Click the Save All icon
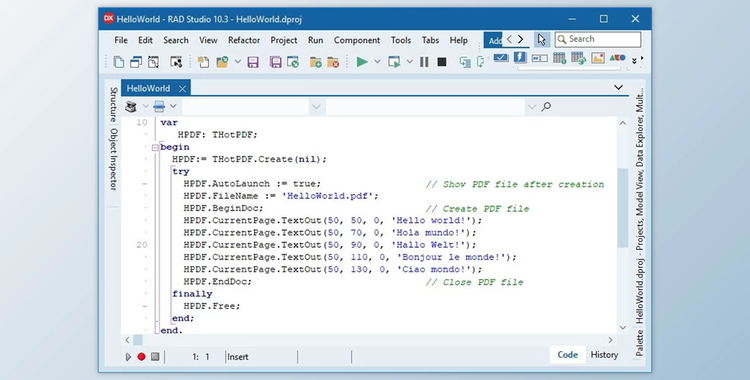Viewport: 750px width, 380px height. tap(276, 62)
